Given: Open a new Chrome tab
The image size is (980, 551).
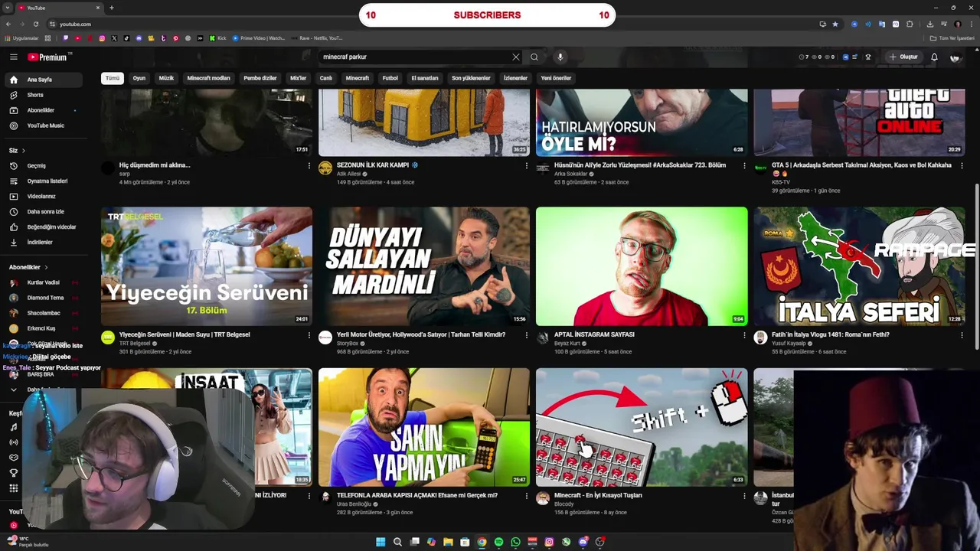Looking at the screenshot, I should [x=111, y=8].
